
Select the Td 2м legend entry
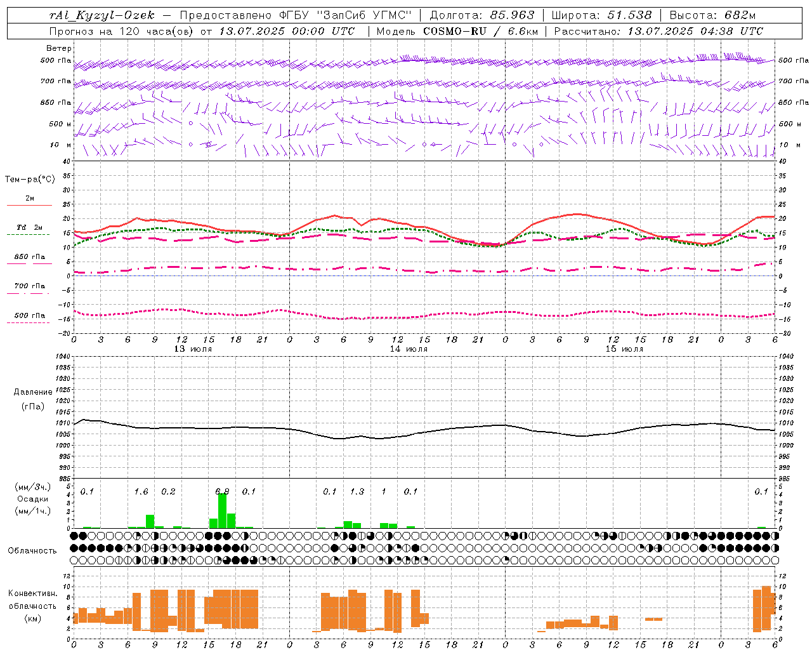[x=30, y=227]
